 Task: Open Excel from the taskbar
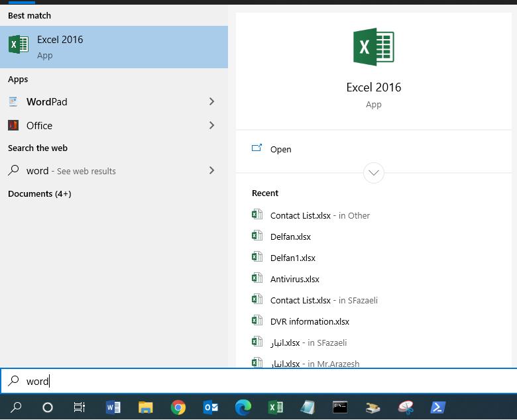[x=275, y=407]
